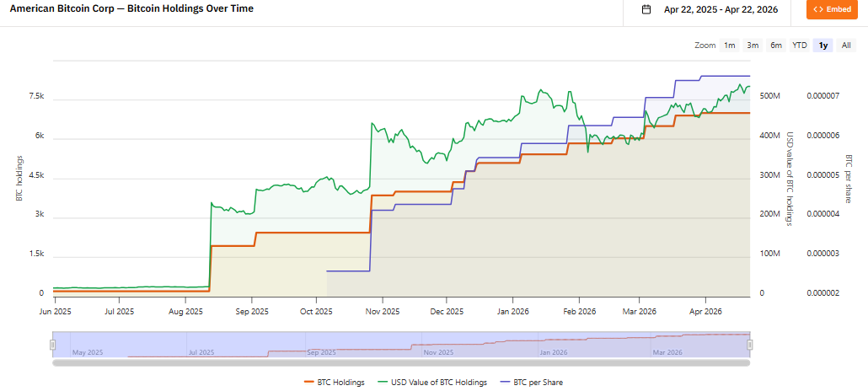Image resolution: width=868 pixels, height=391 pixels.
Task: Click the 7.5k left axis value
Action: (x=36, y=96)
